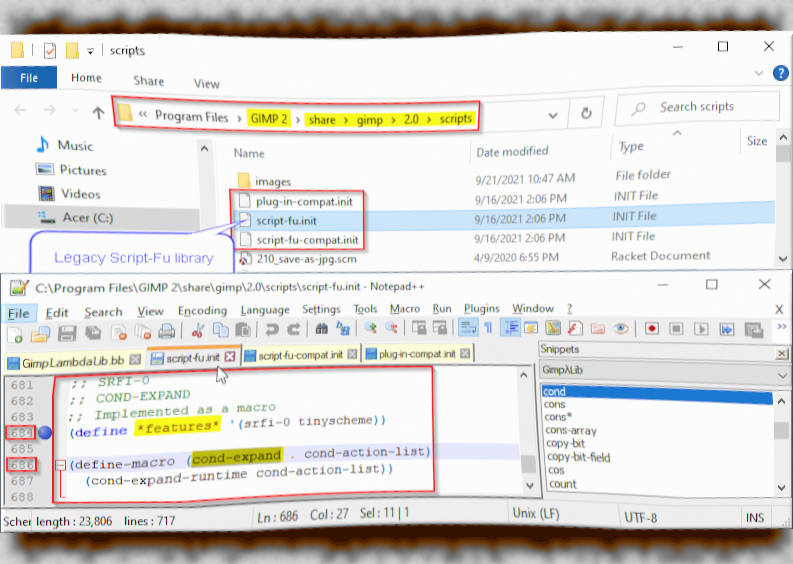
Task: Click the Save All icon
Action: click(x=93, y=332)
